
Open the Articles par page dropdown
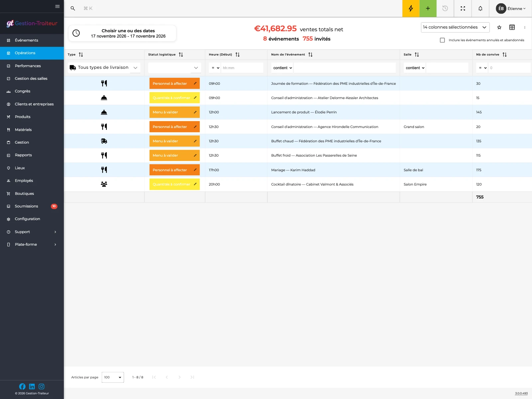pos(113,377)
